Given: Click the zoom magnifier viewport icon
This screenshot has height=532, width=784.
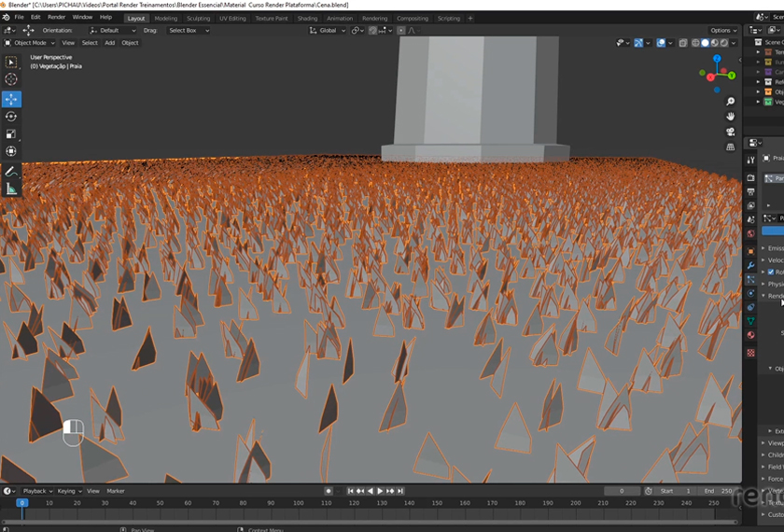Looking at the screenshot, I should click(731, 100).
